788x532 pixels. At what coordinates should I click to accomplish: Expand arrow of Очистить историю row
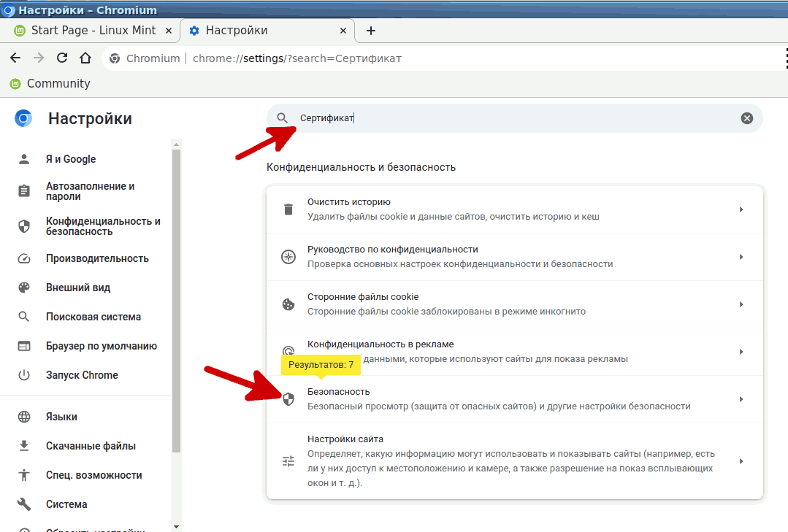[x=741, y=209]
